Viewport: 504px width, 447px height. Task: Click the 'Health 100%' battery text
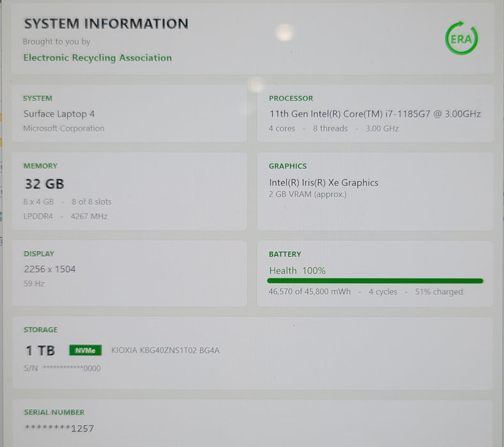(x=297, y=271)
